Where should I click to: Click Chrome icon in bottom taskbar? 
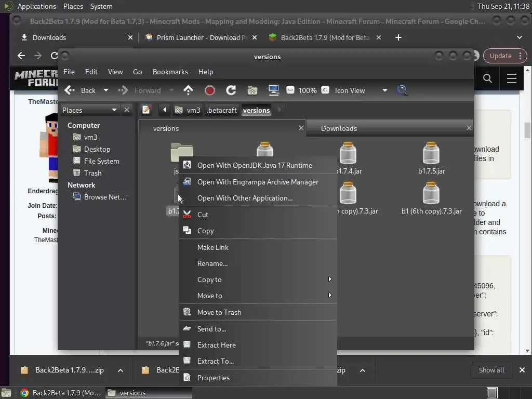click(x=24, y=393)
